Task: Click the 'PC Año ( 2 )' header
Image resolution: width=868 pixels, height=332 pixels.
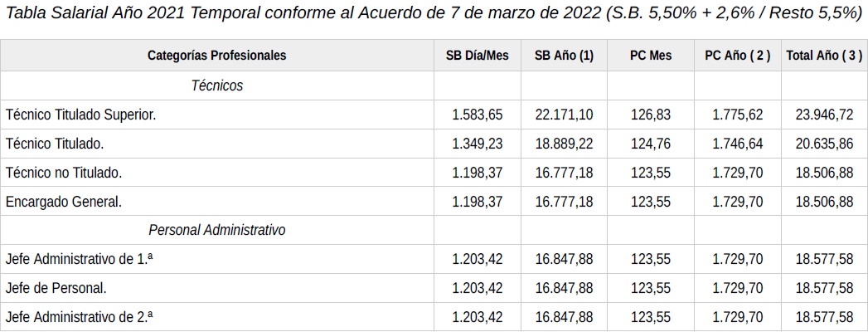Action: coord(737,56)
